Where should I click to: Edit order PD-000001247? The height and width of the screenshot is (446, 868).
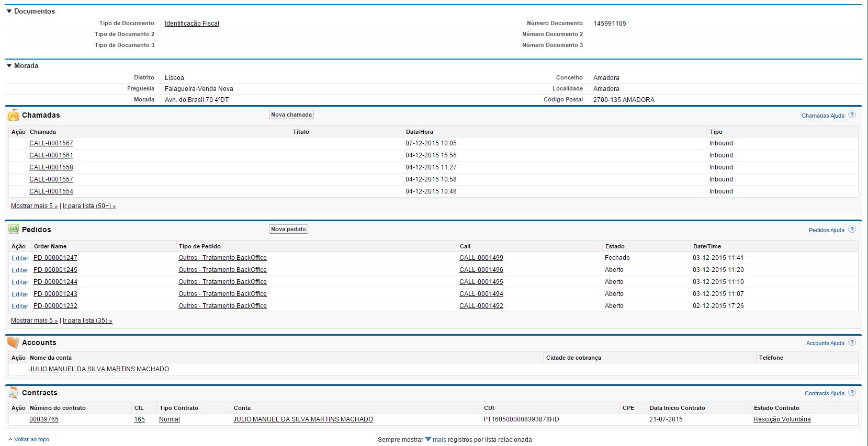point(20,258)
